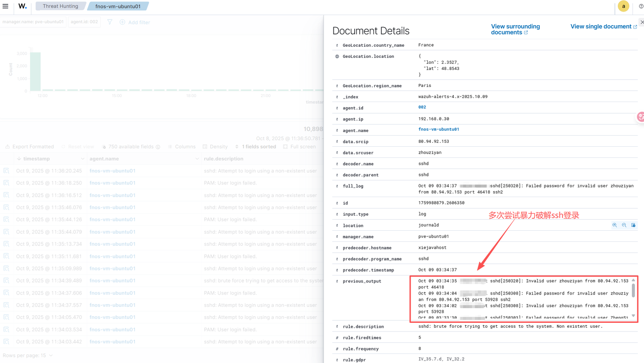The image size is (644, 363).
Task: Click the Wazuh logo home icon
Action: click(x=23, y=7)
